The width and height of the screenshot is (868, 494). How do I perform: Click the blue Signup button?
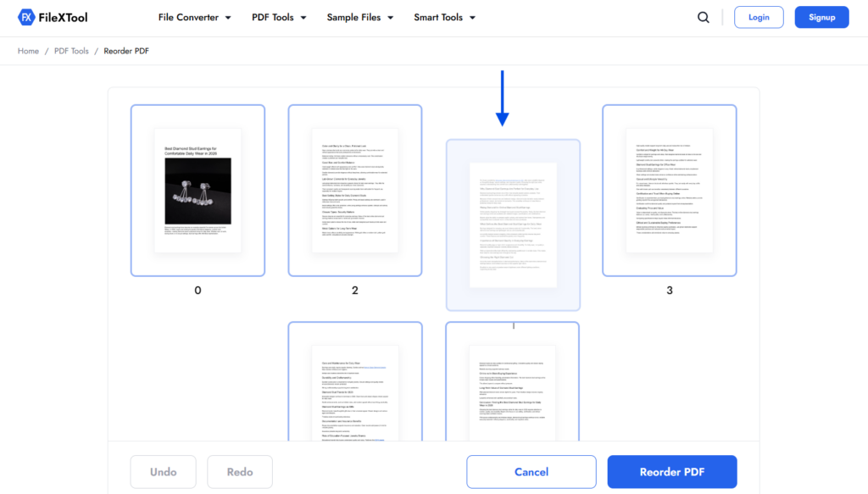[x=821, y=17]
